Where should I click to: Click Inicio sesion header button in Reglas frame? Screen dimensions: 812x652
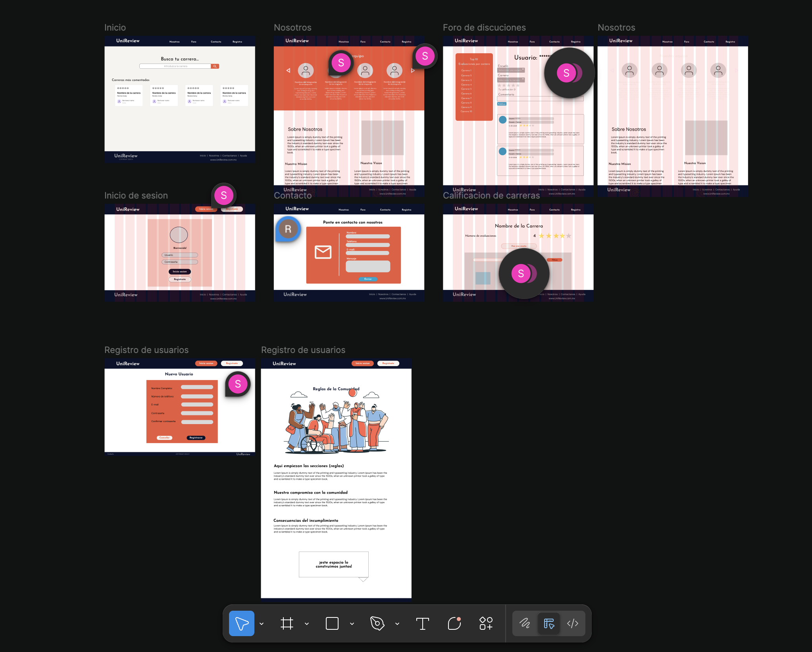tap(362, 363)
